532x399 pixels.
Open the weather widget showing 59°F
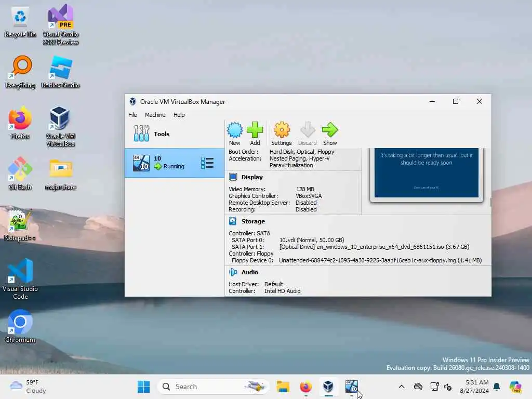tap(28, 387)
